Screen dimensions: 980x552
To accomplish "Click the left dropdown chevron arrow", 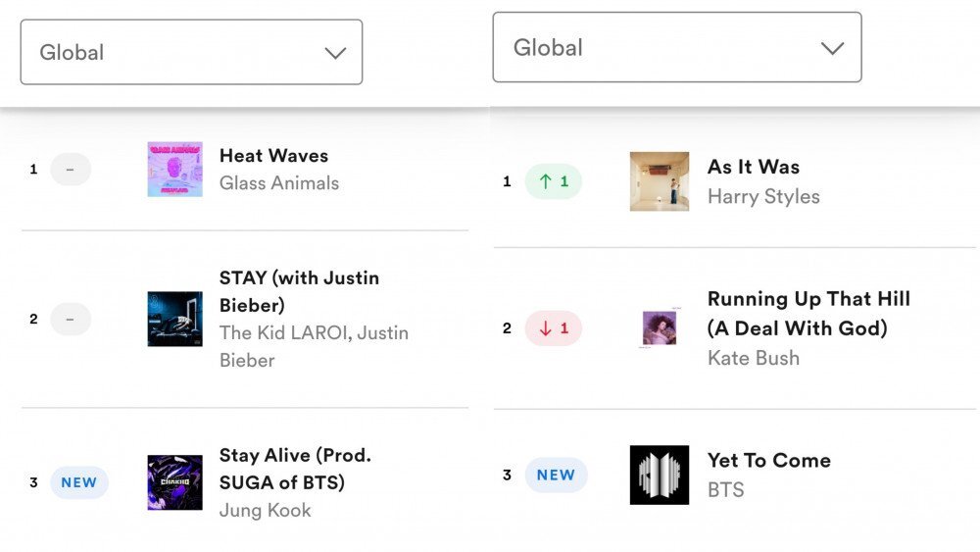I will click(335, 53).
